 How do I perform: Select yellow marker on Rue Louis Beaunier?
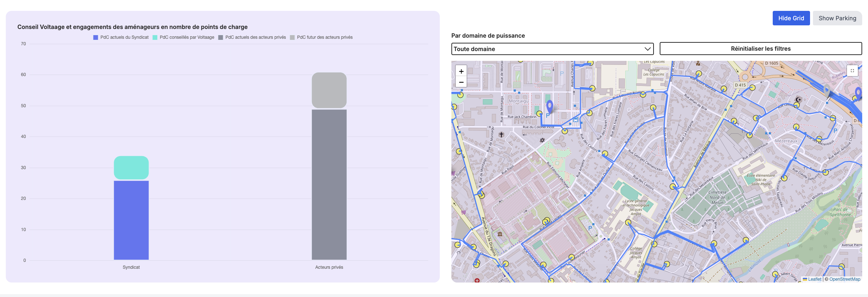(571, 258)
